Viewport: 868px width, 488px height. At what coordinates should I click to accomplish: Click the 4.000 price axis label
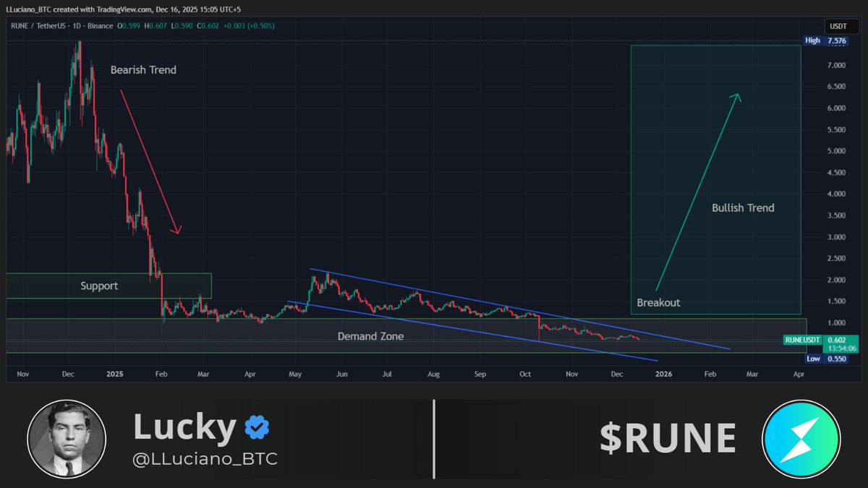[835, 194]
